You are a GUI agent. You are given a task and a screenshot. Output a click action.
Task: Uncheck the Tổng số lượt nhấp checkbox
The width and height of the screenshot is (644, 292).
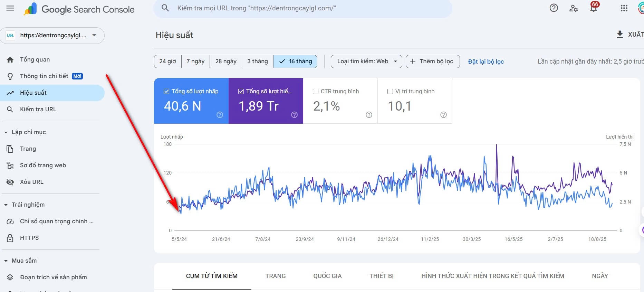(166, 92)
